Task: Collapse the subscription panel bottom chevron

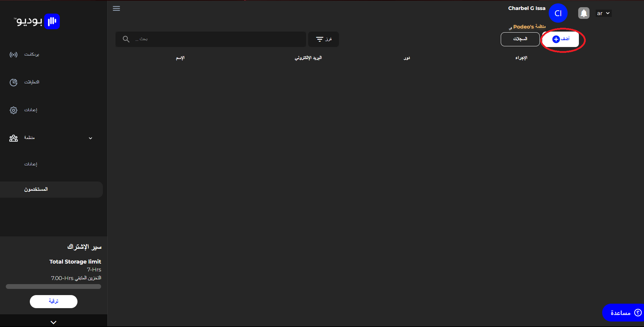Action: tap(53, 322)
